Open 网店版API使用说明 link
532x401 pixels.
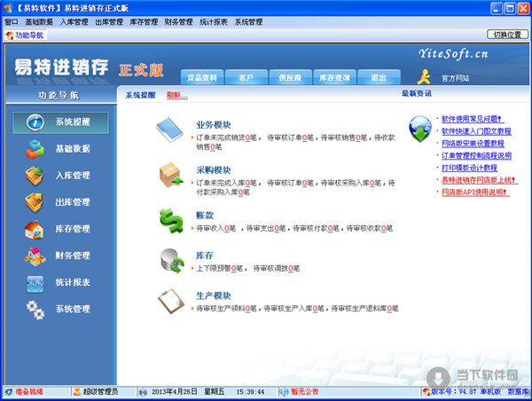[x=475, y=193]
